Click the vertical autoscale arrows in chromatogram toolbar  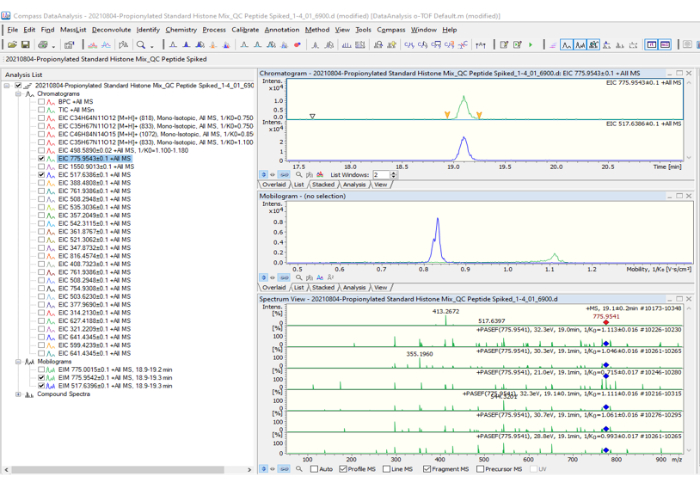pyautogui.click(x=264, y=175)
